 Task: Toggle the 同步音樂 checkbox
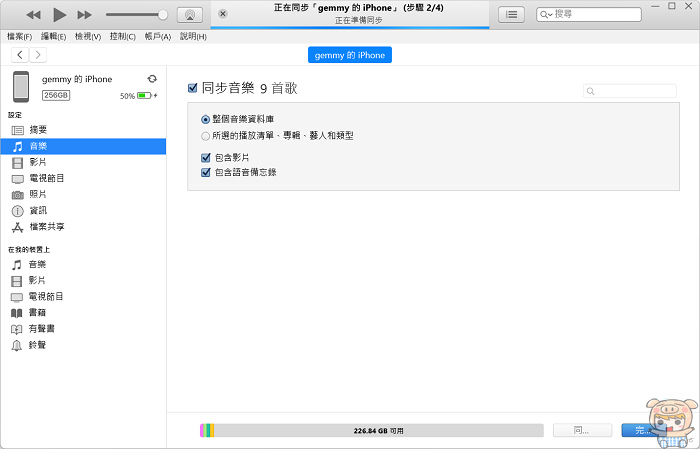point(193,89)
